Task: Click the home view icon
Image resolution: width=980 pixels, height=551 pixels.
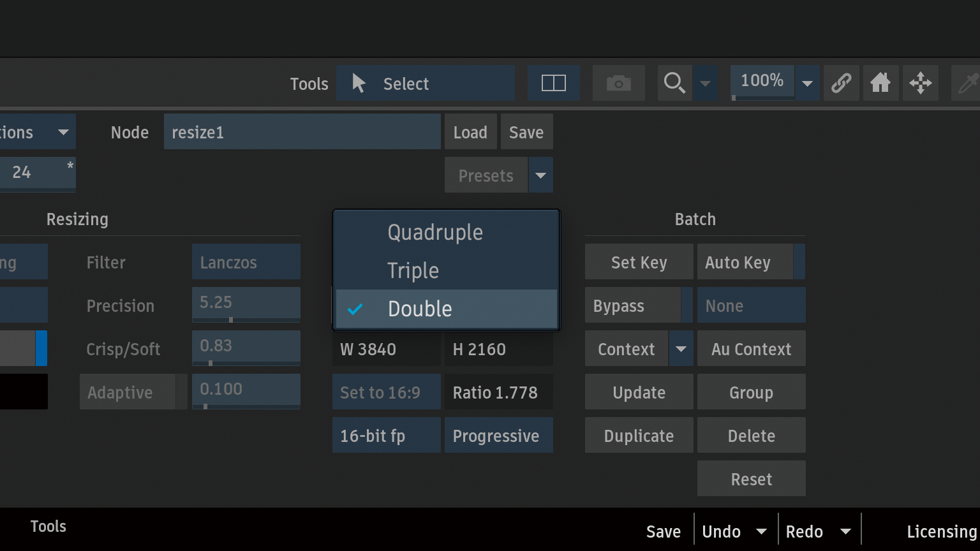Action: pos(880,83)
